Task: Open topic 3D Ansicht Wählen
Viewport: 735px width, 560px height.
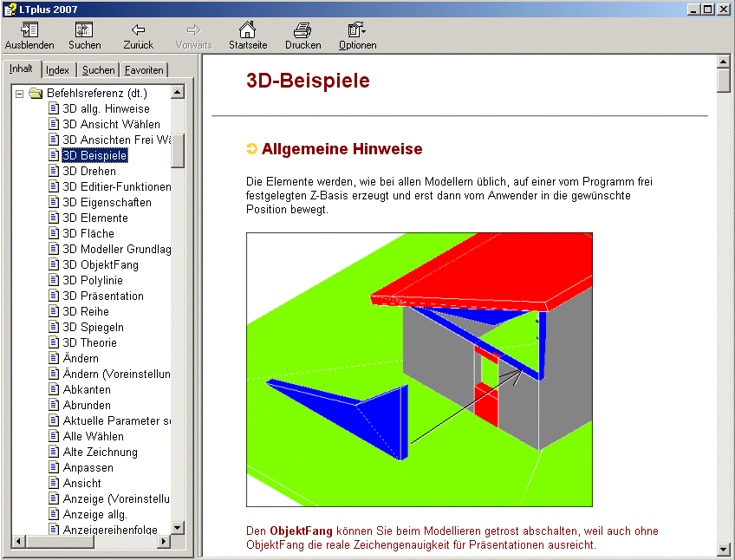Action: (111, 124)
